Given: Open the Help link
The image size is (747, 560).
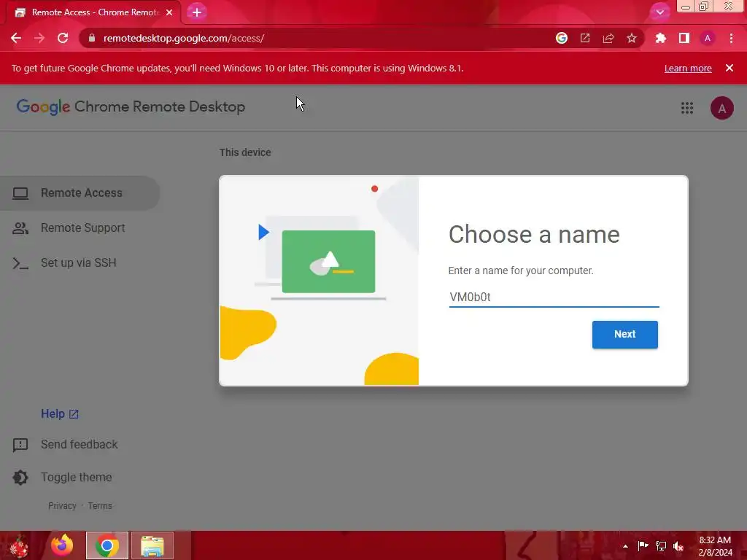Looking at the screenshot, I should [60, 414].
